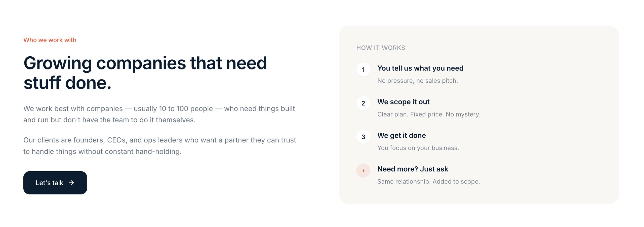Click the step 1 number circle
Image resolution: width=644 pixels, height=227 pixels.
(363, 69)
